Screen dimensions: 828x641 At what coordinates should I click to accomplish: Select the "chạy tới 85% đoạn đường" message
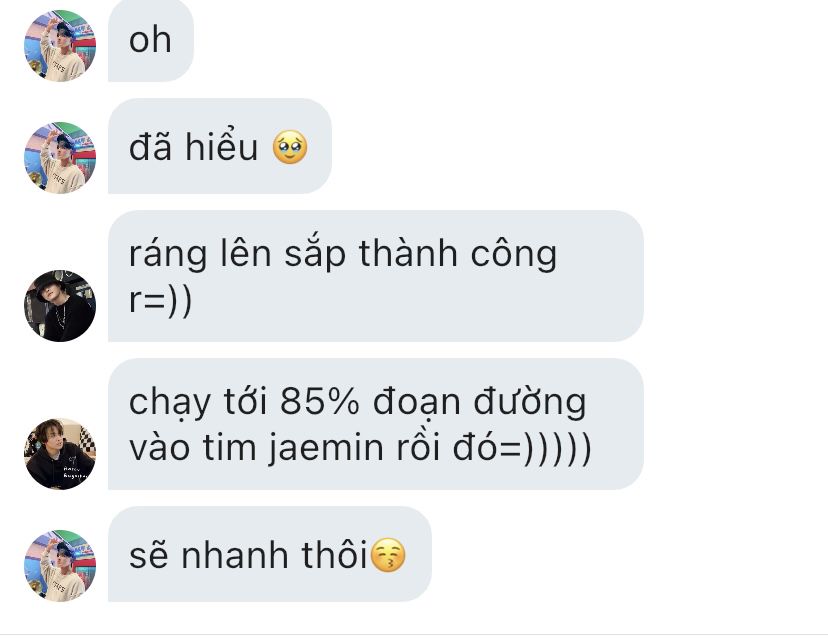coord(375,424)
